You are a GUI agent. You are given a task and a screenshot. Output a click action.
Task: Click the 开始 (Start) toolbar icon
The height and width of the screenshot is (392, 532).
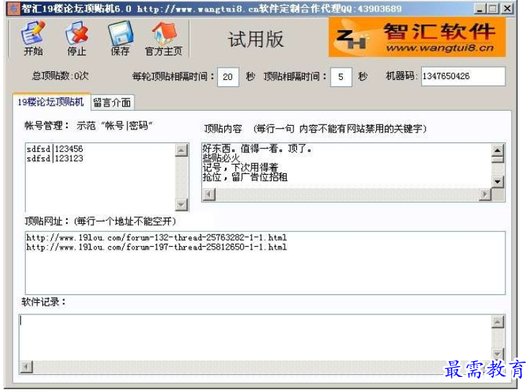(33, 38)
